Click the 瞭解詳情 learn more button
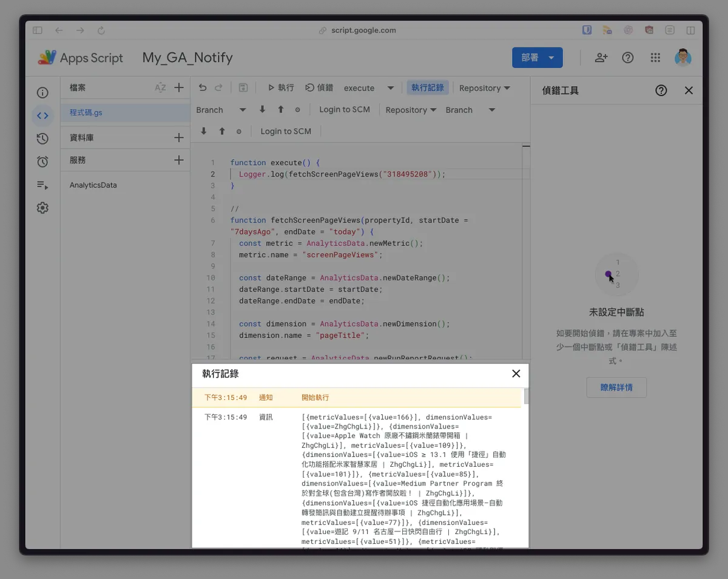The width and height of the screenshot is (728, 579). pyautogui.click(x=616, y=387)
